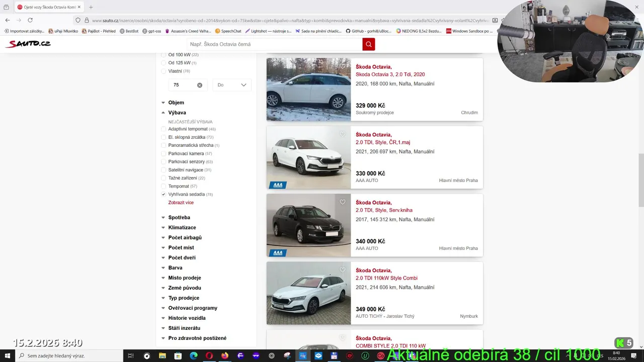Check Parkovací kamera equipment
Viewport: 644px width, 362px height.
[x=163, y=153]
